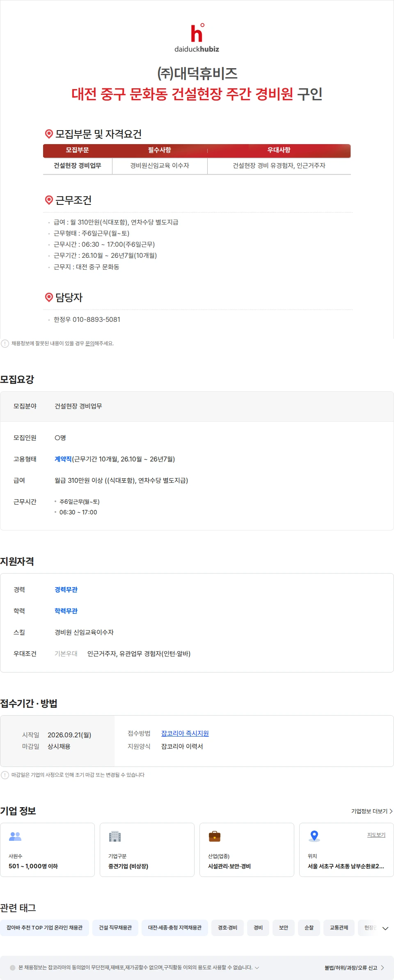This screenshot has height=980, width=394.
Task: Click the briefcase icon in 산업(업종) card
Action: click(x=215, y=836)
